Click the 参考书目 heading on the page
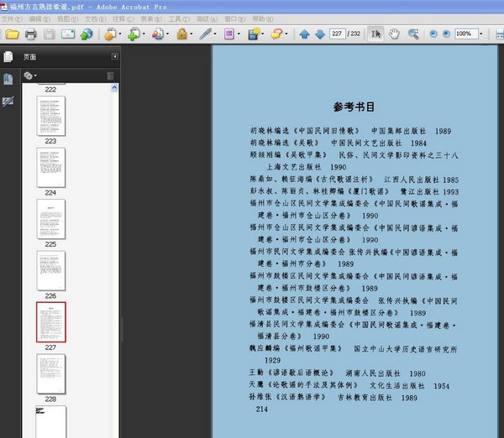This screenshot has height=438, width=504. (354, 107)
